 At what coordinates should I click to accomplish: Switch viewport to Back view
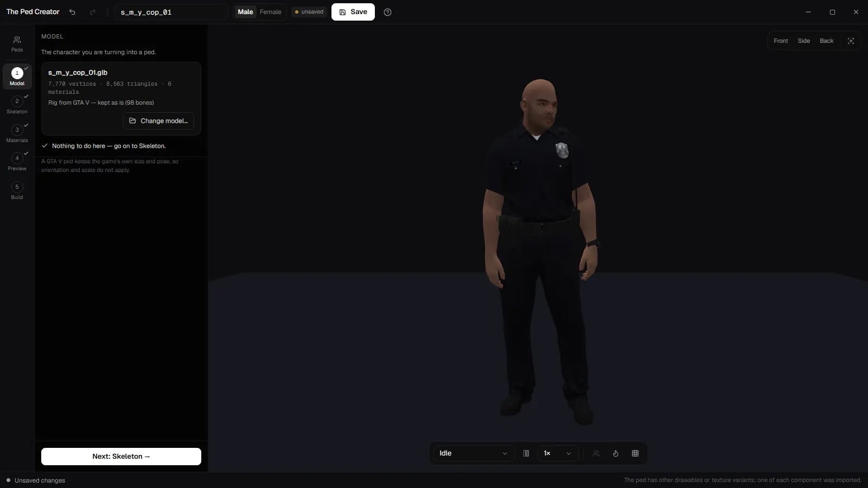pyautogui.click(x=826, y=41)
